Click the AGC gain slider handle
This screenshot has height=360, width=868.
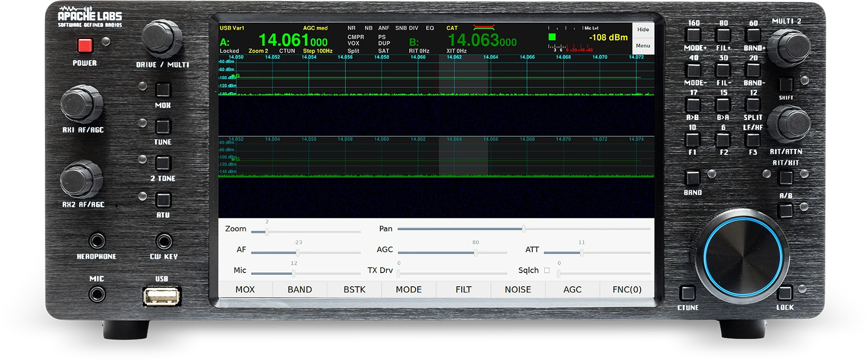[x=475, y=252]
